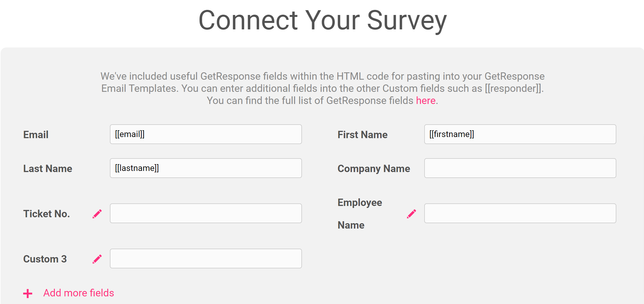Follow the pink 'here' link
Viewport: 644px width, 304px height.
click(x=426, y=101)
